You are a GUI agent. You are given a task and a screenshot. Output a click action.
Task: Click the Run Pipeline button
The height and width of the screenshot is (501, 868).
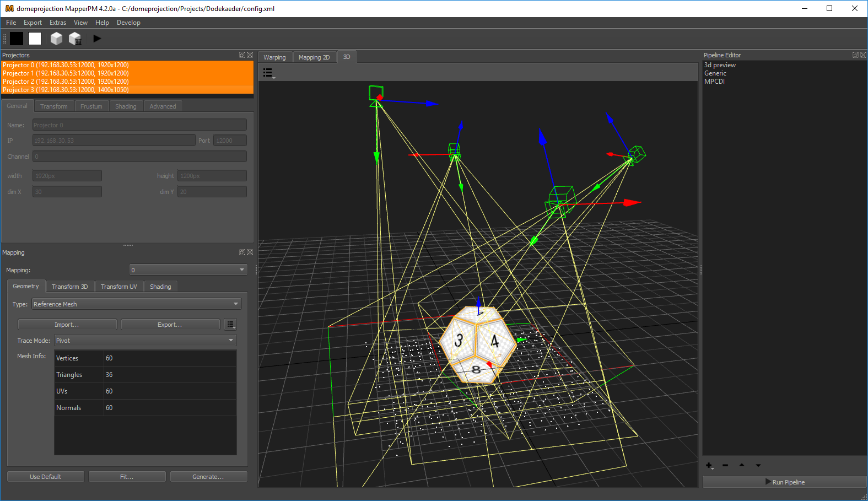tap(784, 482)
